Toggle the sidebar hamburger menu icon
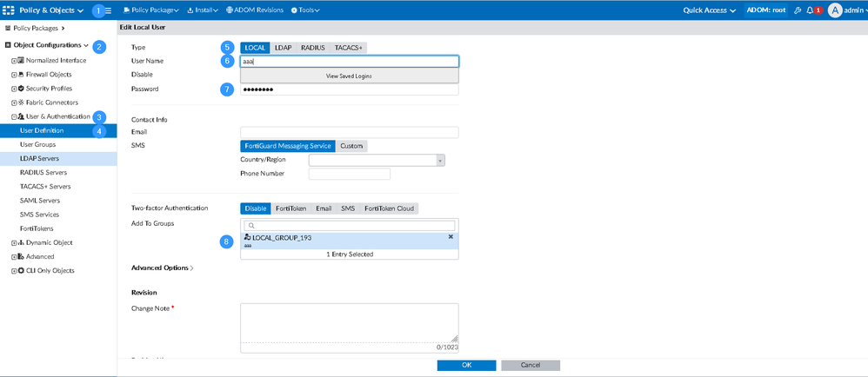 [109, 10]
